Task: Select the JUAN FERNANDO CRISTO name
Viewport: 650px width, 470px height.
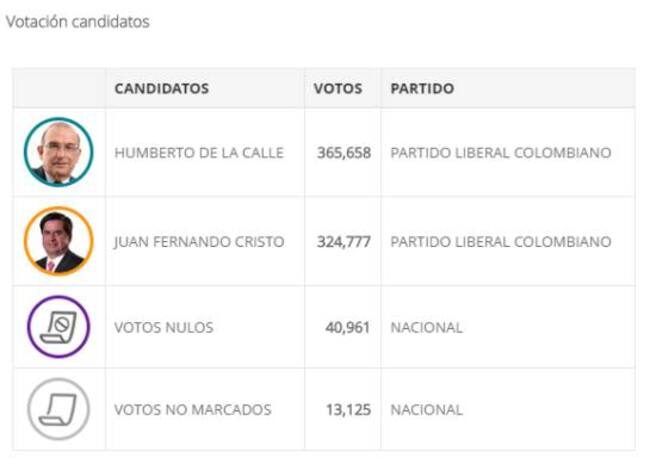Action: tap(199, 242)
